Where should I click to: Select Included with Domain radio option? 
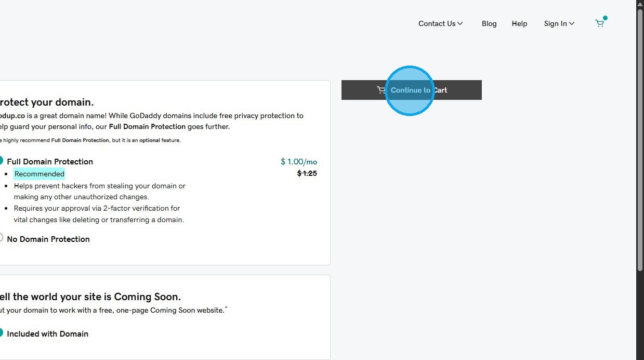(1, 333)
